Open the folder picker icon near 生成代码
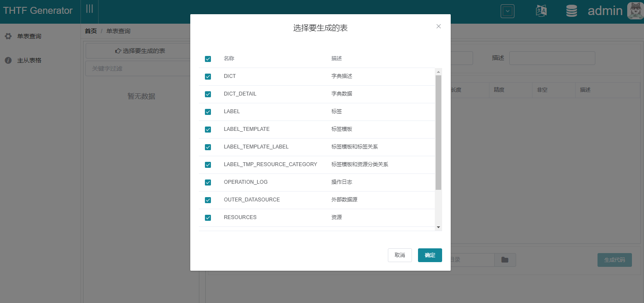The width and height of the screenshot is (644, 303). coord(505,260)
